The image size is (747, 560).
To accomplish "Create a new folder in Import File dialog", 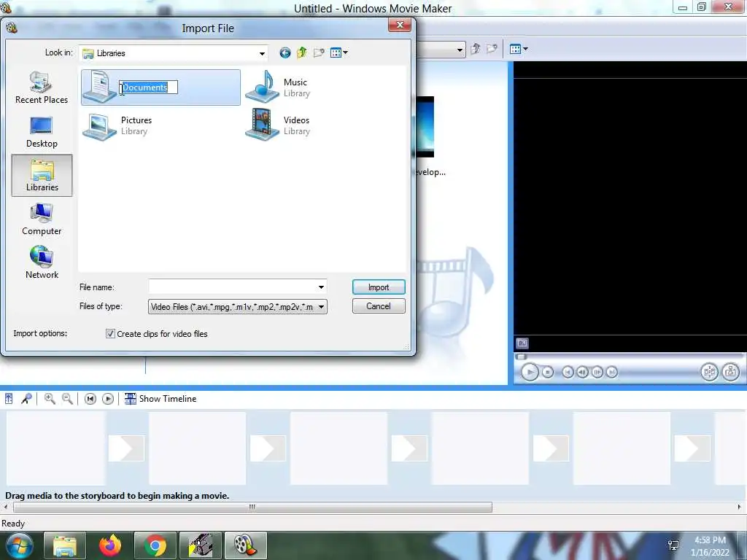I will coord(319,52).
